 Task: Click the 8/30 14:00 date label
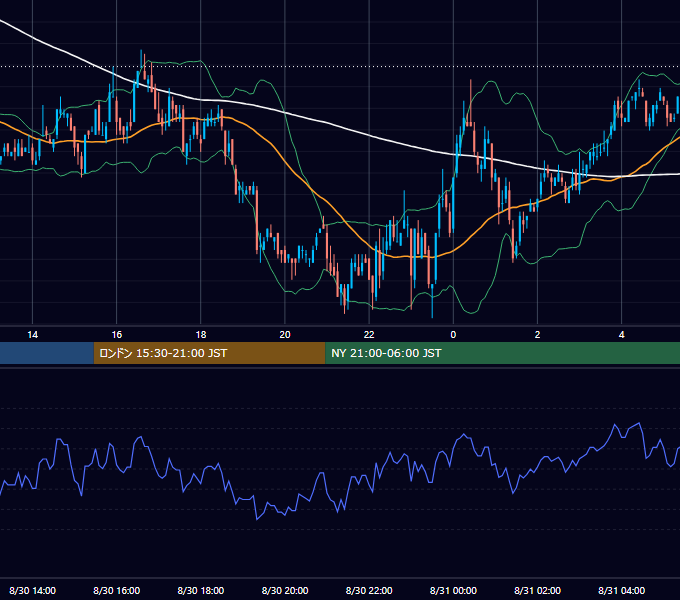33,590
